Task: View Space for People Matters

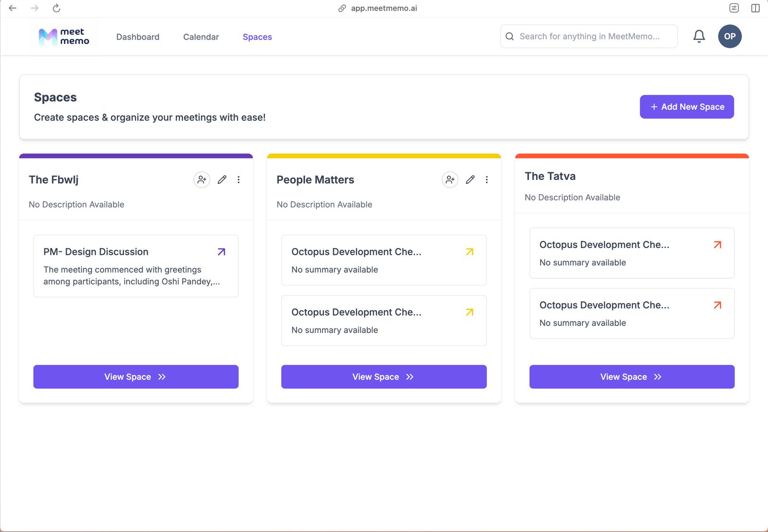Action: [383, 377]
